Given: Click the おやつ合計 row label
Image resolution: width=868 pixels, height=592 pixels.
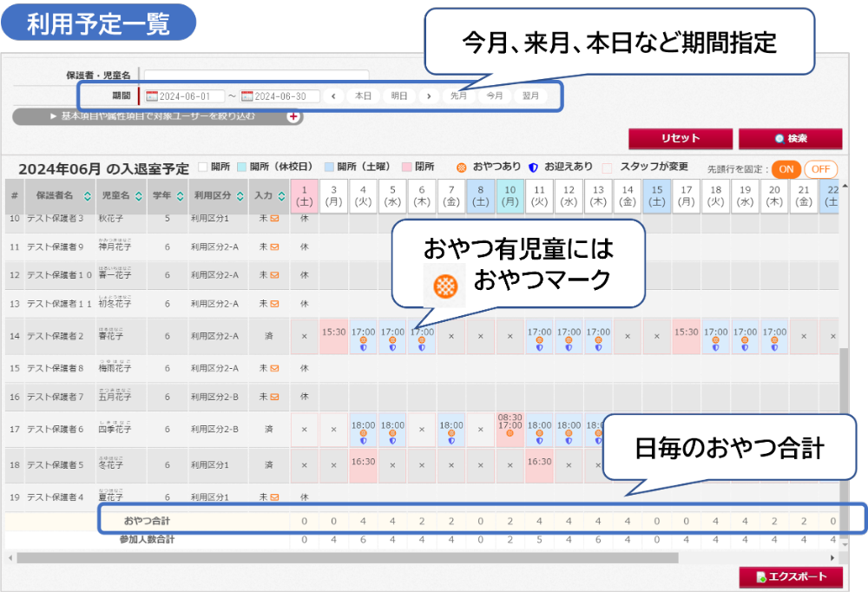Looking at the screenshot, I should pyautogui.click(x=147, y=521).
